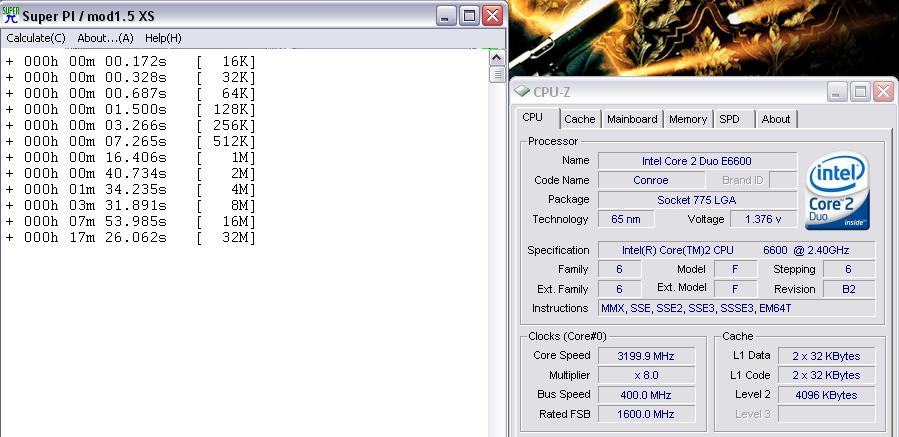Screen dimensions: 899x437
Task: Click the Revision field 'B2'
Action: point(849,289)
